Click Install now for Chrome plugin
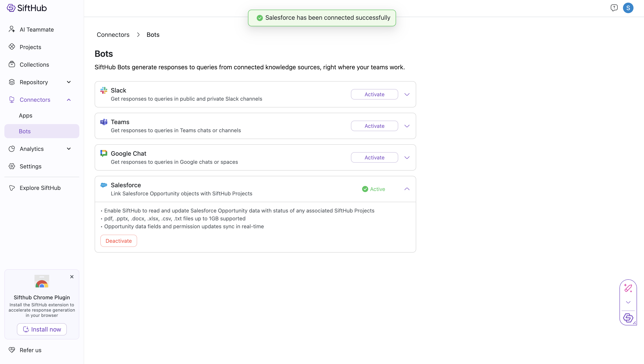 (42, 329)
